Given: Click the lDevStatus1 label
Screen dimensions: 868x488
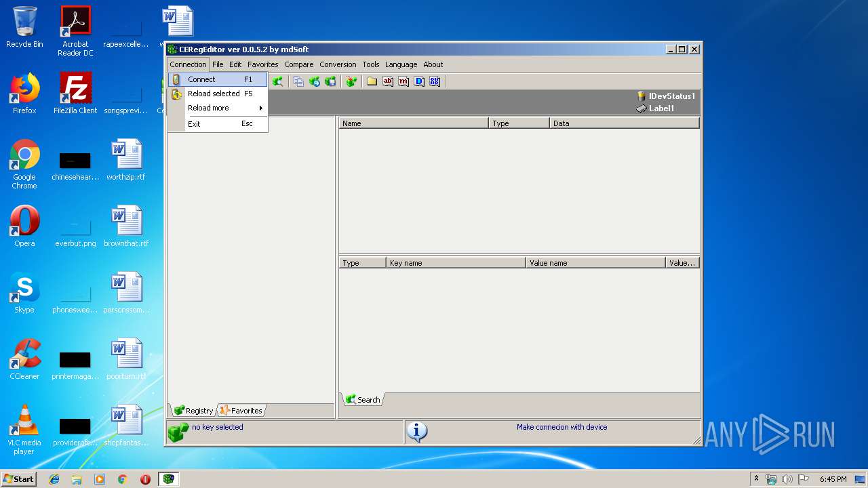Looking at the screenshot, I should [672, 96].
